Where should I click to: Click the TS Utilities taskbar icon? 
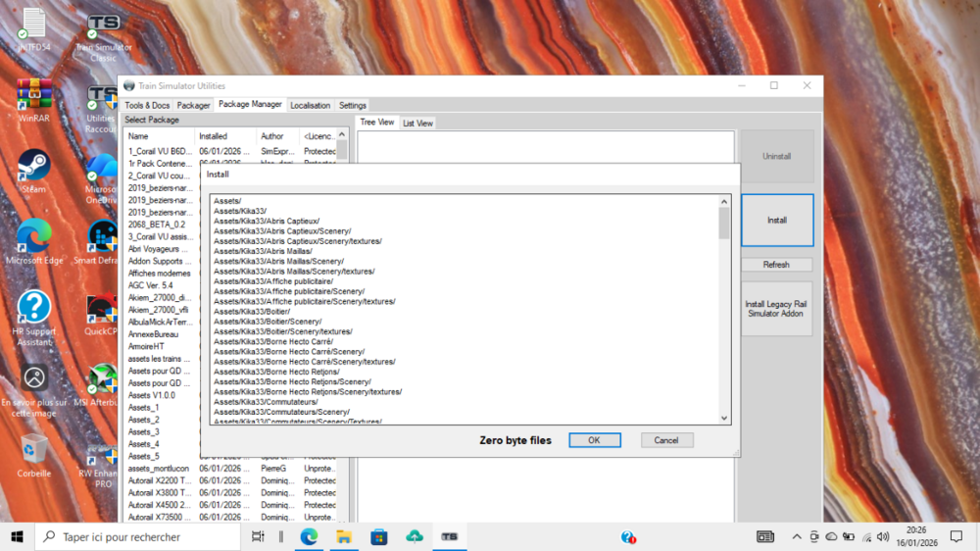pyautogui.click(x=450, y=536)
